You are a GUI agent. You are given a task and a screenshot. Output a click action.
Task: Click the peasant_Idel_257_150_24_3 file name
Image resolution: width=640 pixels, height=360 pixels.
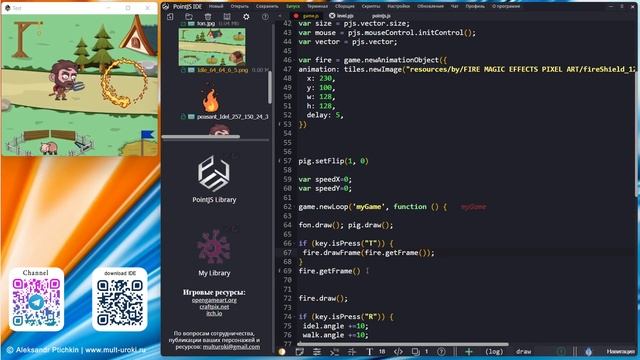click(x=233, y=116)
